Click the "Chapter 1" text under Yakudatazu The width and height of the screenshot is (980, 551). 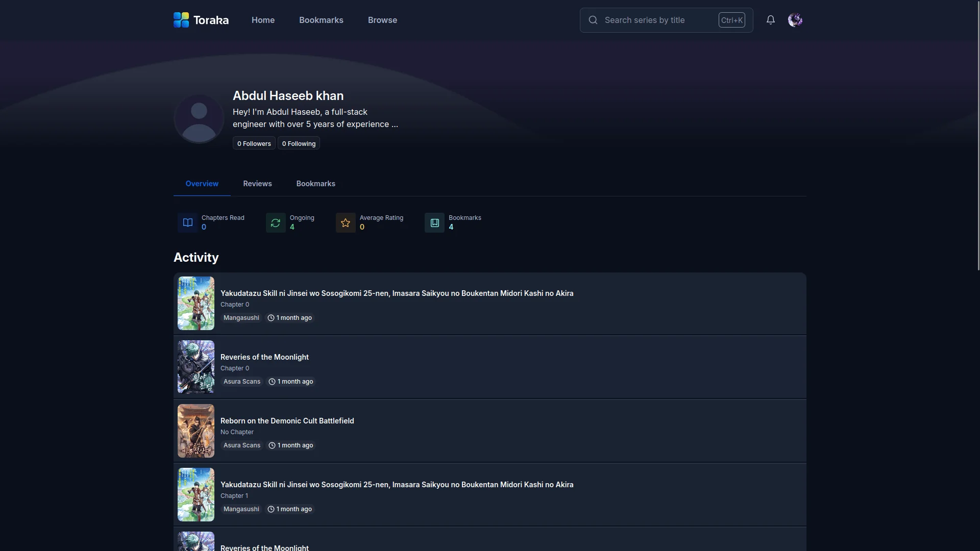(234, 496)
